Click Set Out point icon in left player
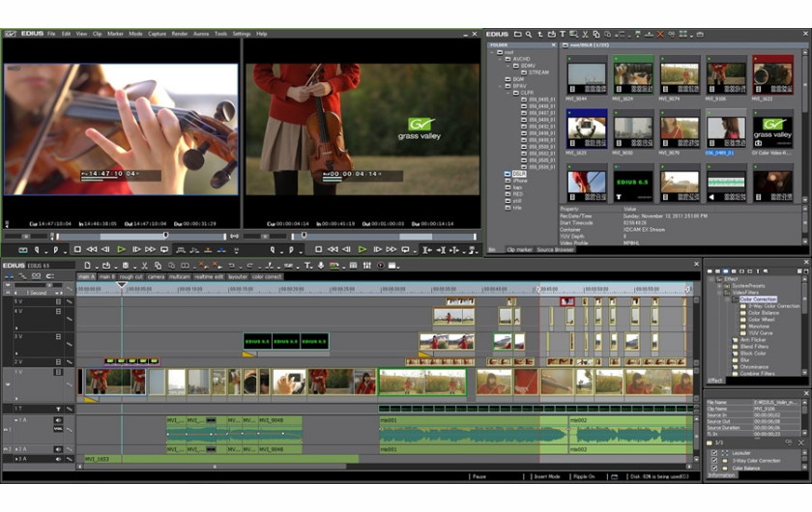 tap(56, 250)
